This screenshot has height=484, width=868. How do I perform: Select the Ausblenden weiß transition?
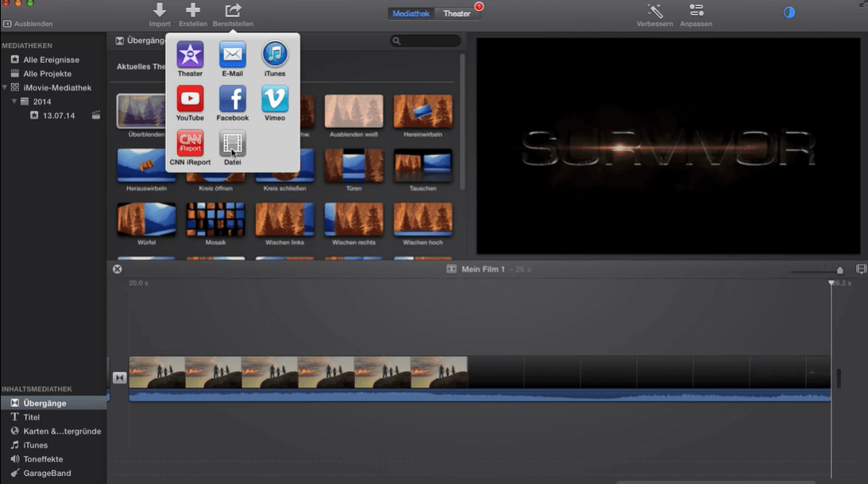[x=353, y=110]
